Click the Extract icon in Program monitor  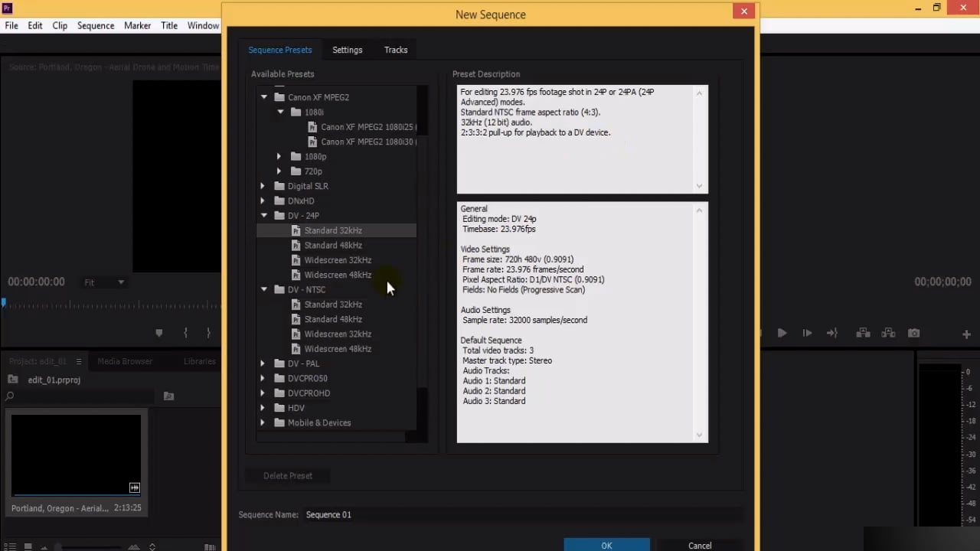888,333
